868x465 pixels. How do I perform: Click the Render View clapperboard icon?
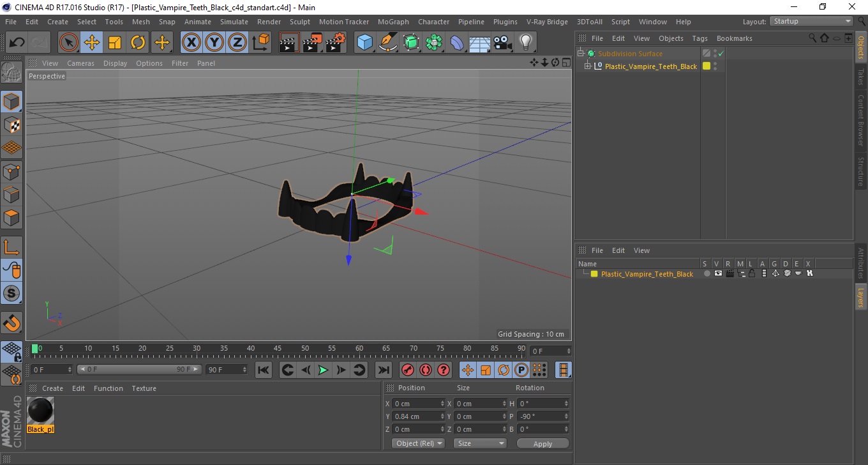(290, 43)
